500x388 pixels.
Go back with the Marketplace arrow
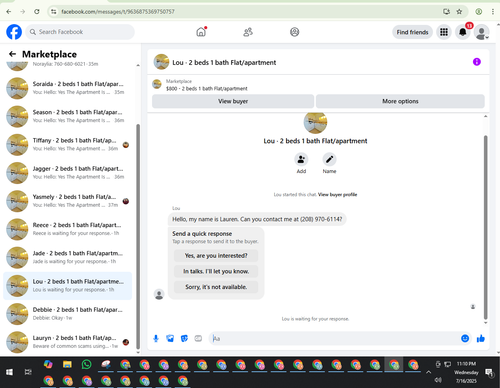point(13,54)
